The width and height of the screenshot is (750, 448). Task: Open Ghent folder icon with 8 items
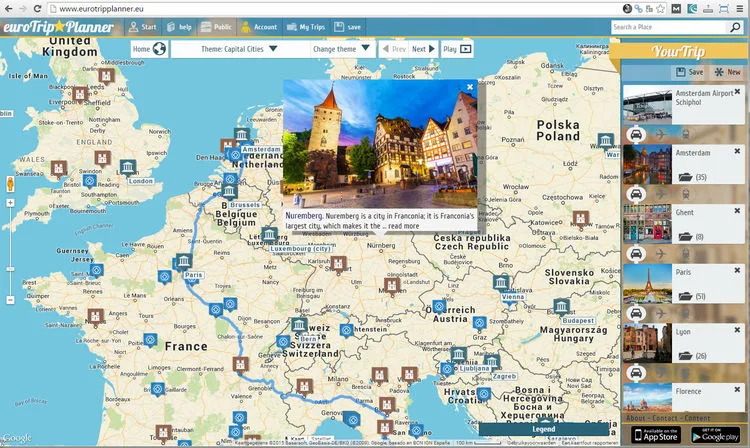coord(685,237)
